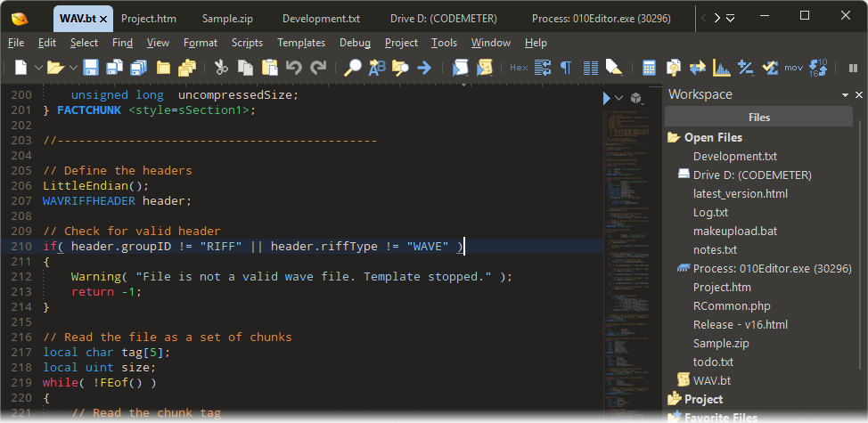
Task: Click the Files header button in Workspace
Action: click(758, 117)
